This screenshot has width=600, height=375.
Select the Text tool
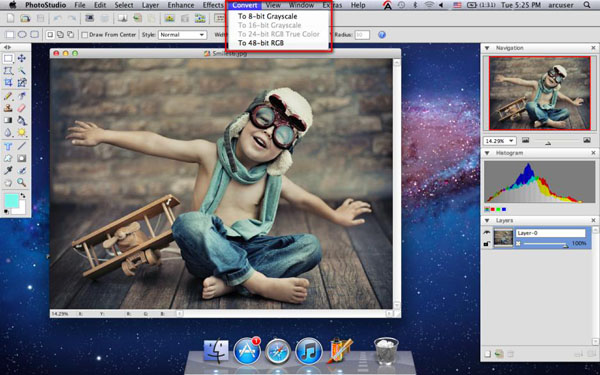[8, 146]
